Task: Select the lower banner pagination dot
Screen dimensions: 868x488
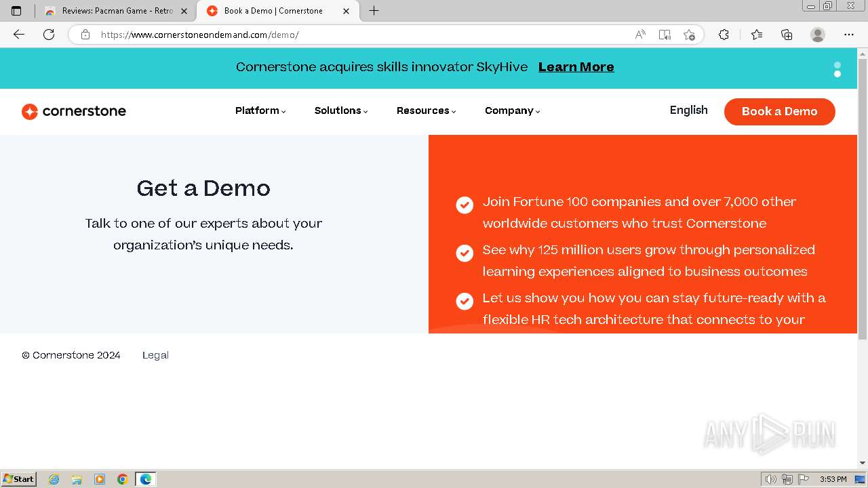Action: 837,73
